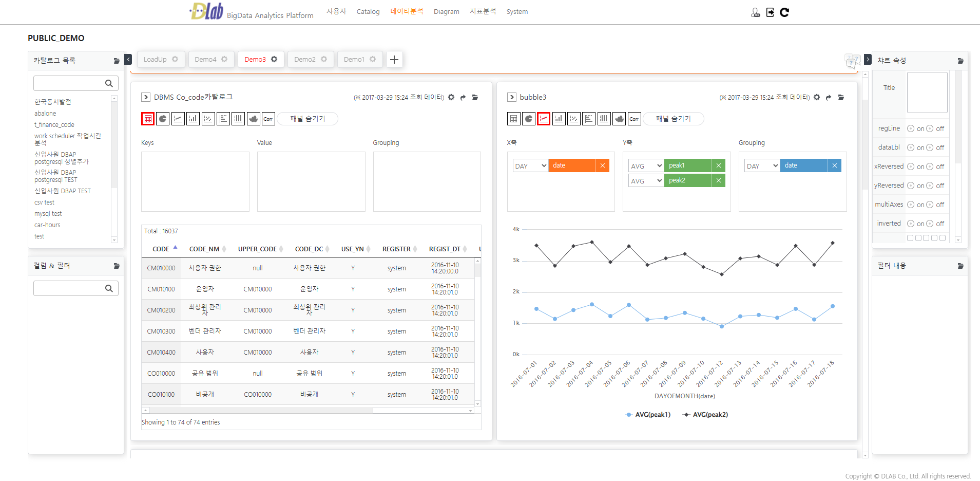This screenshot has width=980, height=481.
Task: Open car-hours catalog item
Action: click(x=47, y=225)
